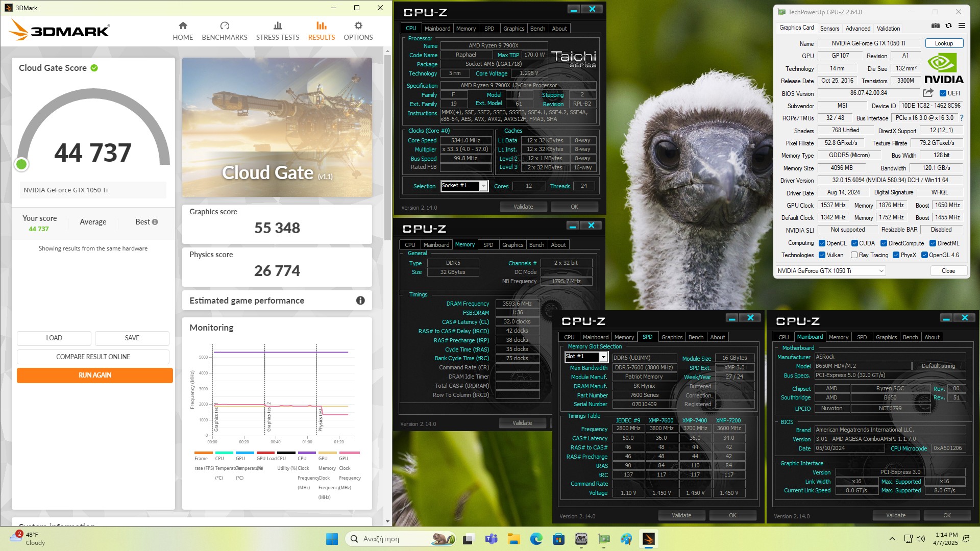Viewport: 980px width, 551px height.
Task: Open File Explorer from taskbar
Action: (513, 539)
